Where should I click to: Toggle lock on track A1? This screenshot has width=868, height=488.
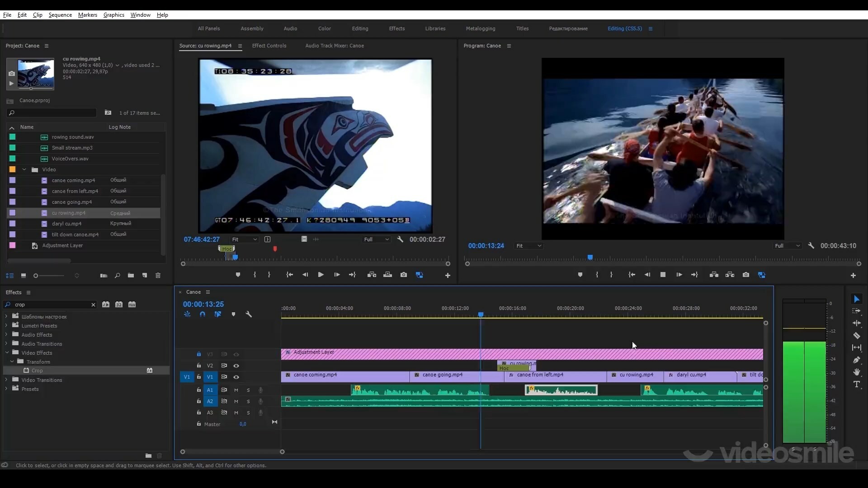pos(198,390)
